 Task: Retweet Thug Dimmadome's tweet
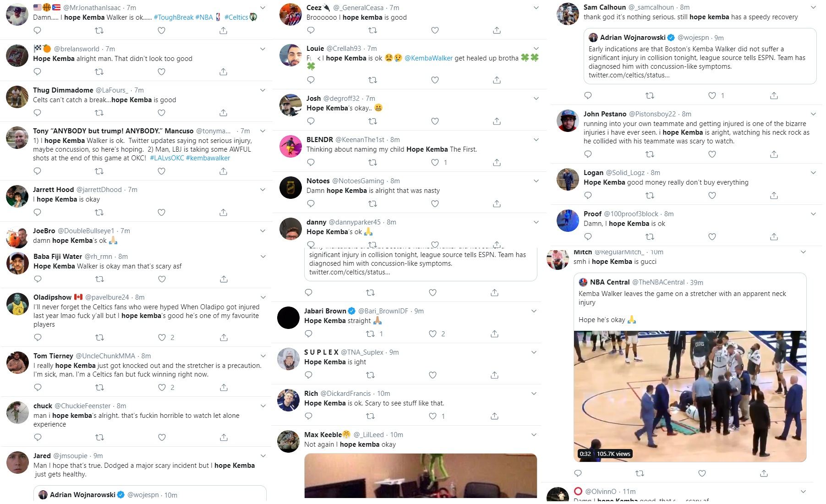click(99, 113)
